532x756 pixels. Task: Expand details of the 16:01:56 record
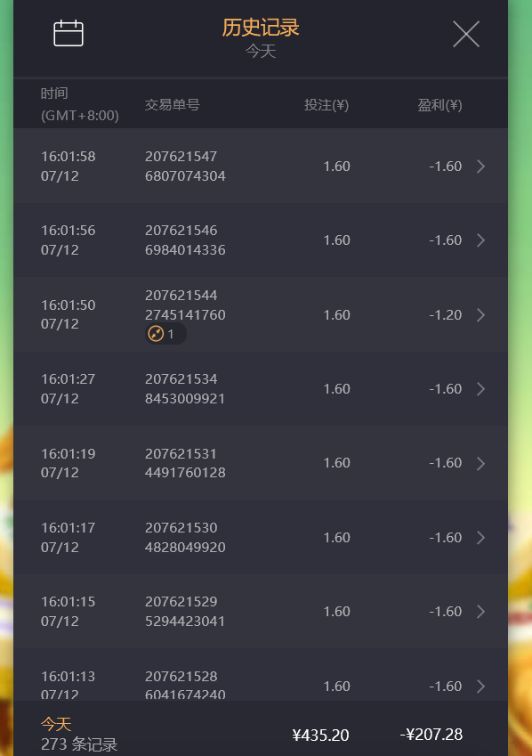[x=480, y=240]
